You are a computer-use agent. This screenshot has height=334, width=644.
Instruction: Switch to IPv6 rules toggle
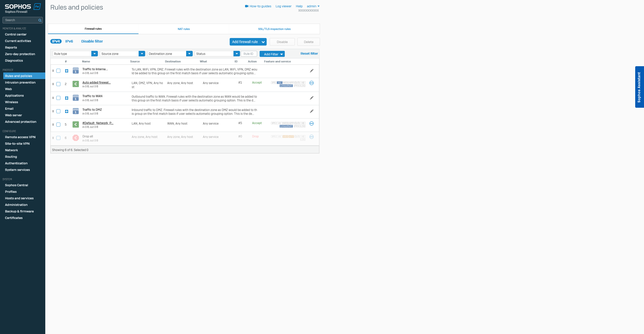tap(69, 41)
